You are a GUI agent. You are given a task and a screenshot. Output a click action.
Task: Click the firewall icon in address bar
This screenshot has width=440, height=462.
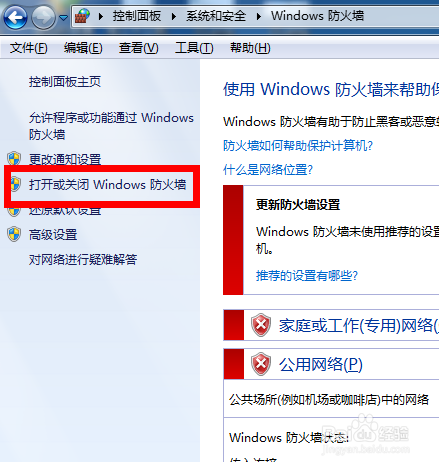pos(82,16)
